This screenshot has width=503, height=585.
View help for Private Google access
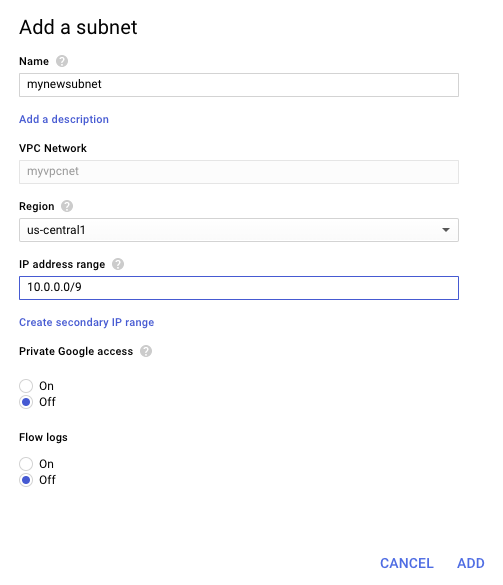146,351
